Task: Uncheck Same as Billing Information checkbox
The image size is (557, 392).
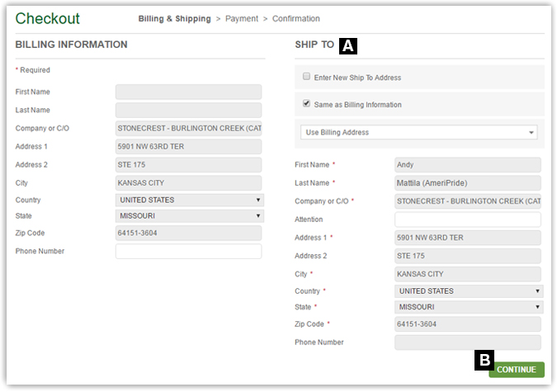Action: 306,105
